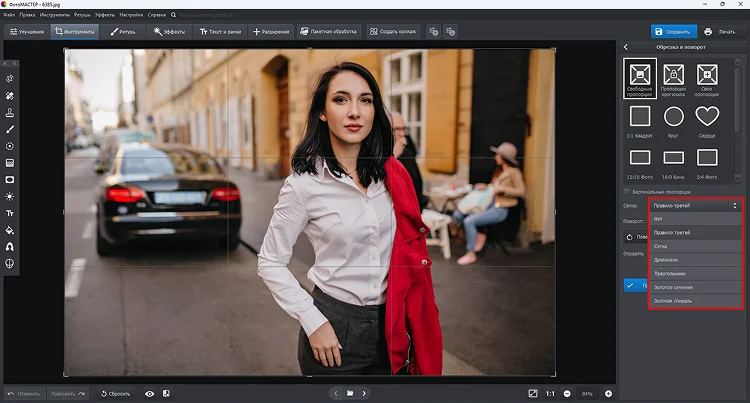The image size is (750, 403).
Task: Choose the 1:1 square crop preset
Action: pyautogui.click(x=640, y=116)
